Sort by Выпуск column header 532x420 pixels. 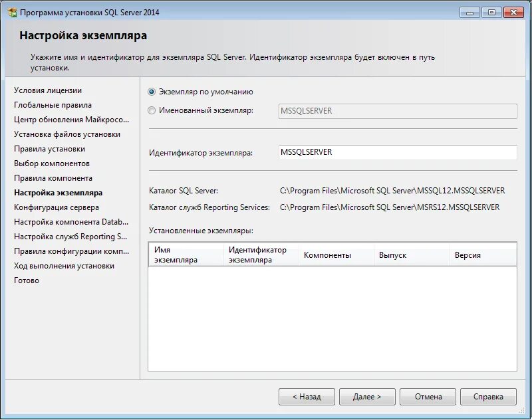click(412, 255)
